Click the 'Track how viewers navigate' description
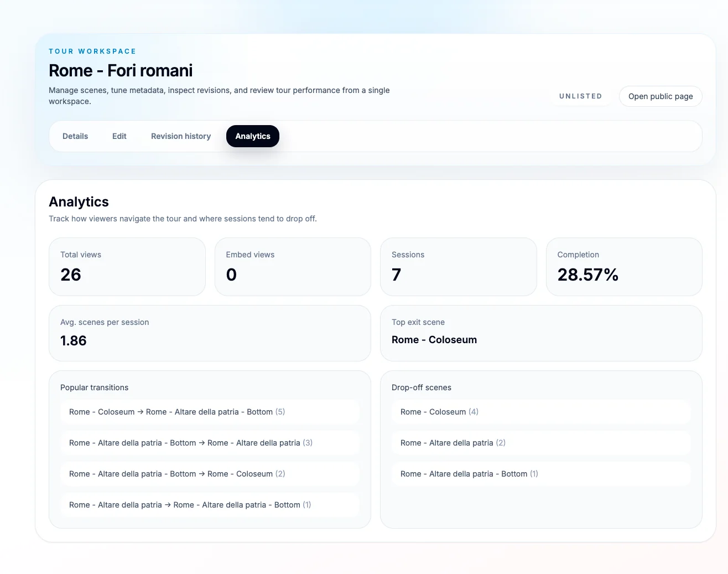 pos(183,219)
